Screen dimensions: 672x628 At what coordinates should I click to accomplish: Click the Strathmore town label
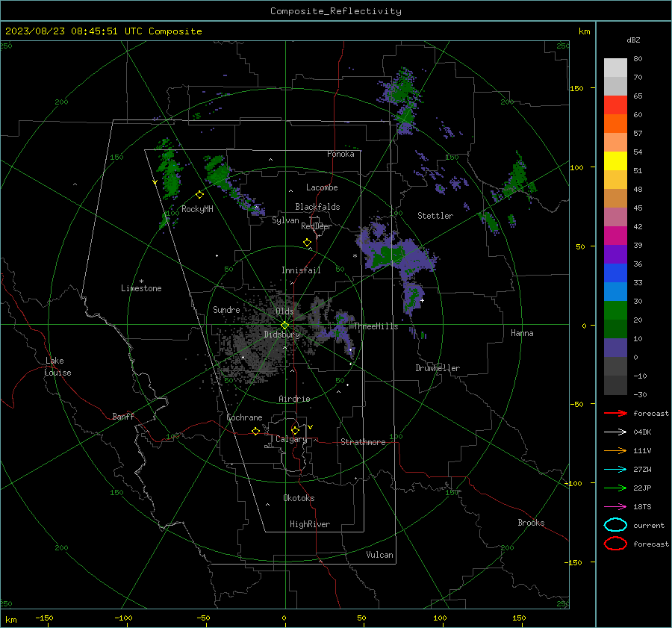(x=363, y=442)
